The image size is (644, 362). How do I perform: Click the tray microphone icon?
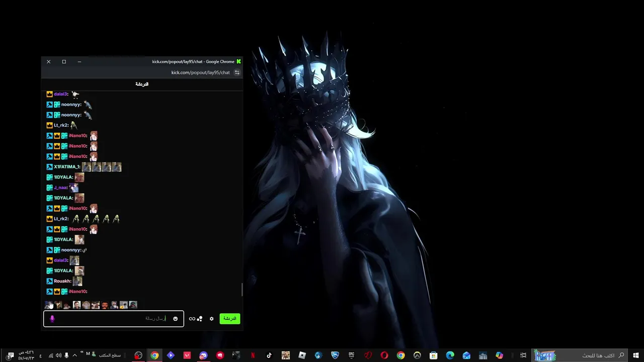[x=66, y=355]
